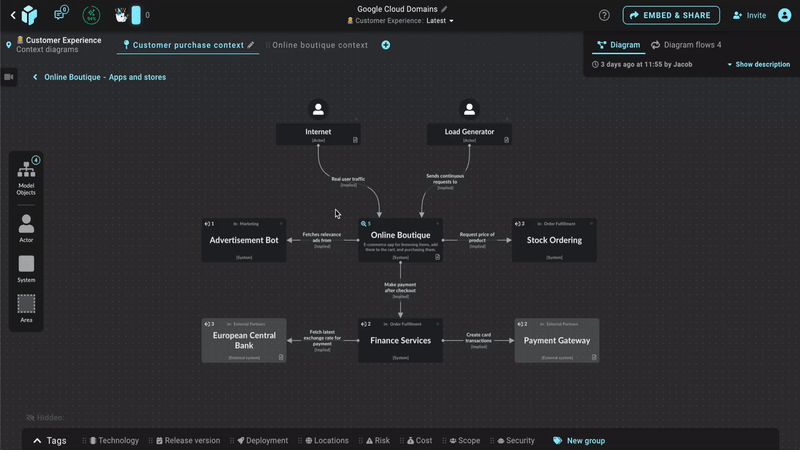Add a new diagram with plus icon

[386, 45]
